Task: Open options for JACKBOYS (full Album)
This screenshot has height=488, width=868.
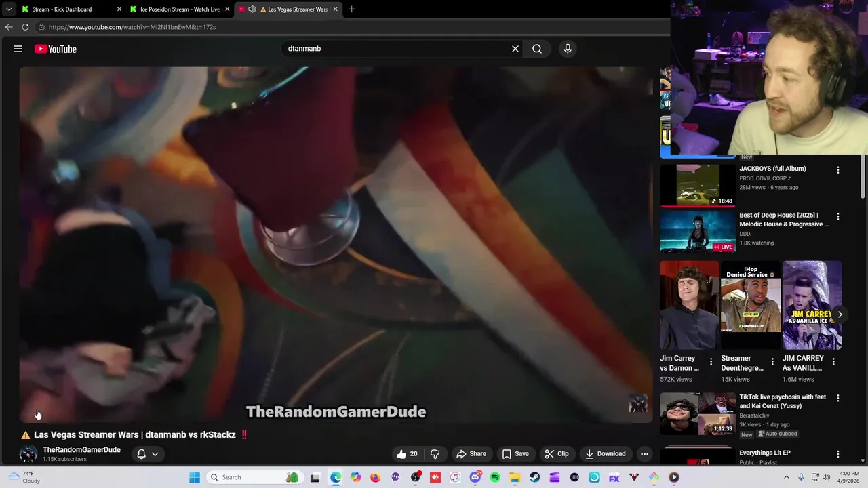Action: [x=838, y=170]
